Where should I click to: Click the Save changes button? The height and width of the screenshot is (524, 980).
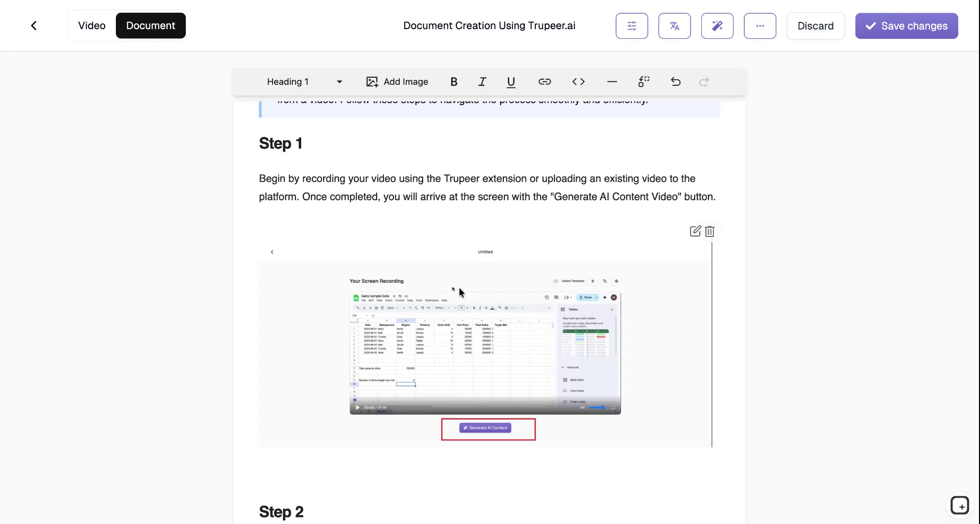tap(906, 26)
